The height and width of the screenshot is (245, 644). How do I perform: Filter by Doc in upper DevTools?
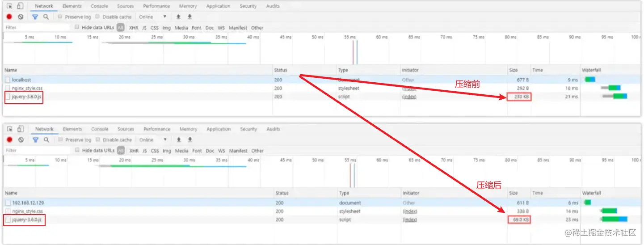tap(210, 28)
